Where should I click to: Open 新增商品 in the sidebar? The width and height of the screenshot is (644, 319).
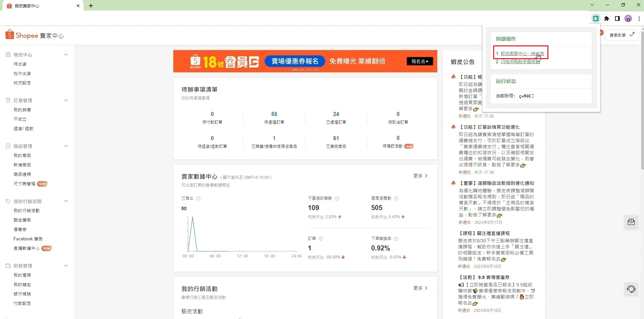pyautogui.click(x=22, y=165)
